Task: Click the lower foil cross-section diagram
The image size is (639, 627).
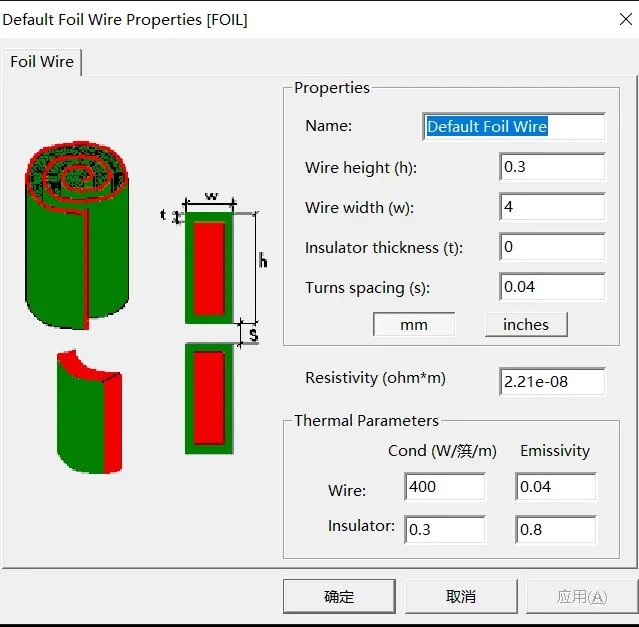Action: (x=209, y=398)
